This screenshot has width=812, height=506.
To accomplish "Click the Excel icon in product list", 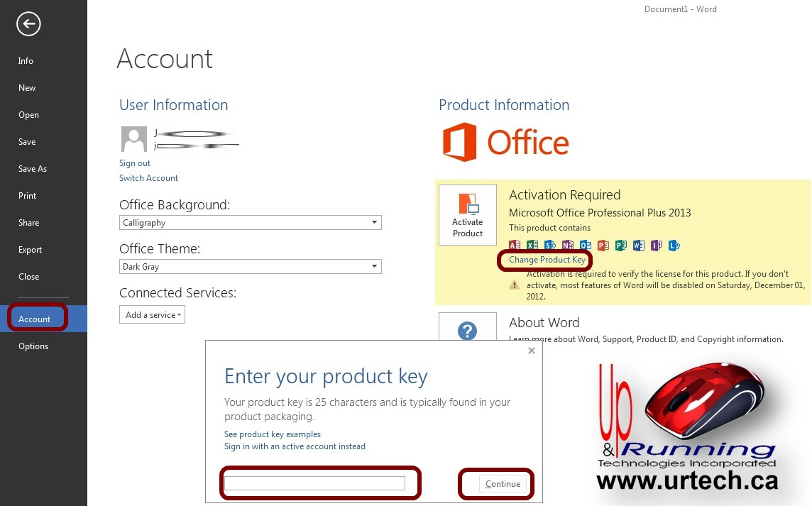I will [x=532, y=245].
